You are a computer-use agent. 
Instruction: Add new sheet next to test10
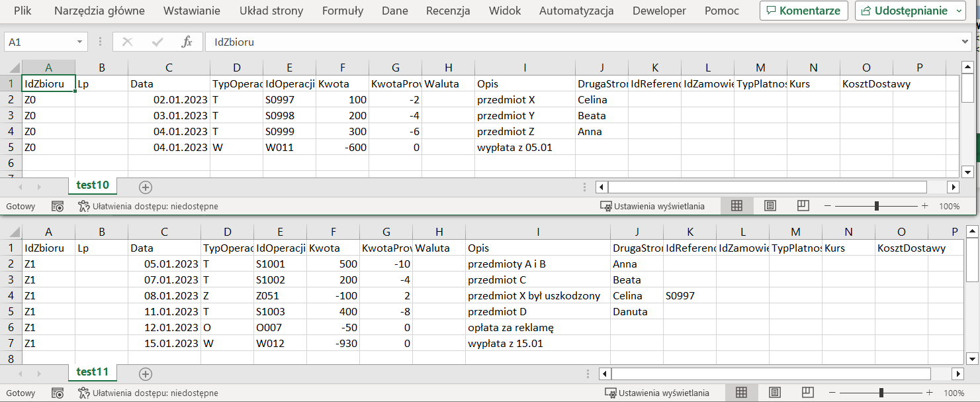click(x=146, y=187)
